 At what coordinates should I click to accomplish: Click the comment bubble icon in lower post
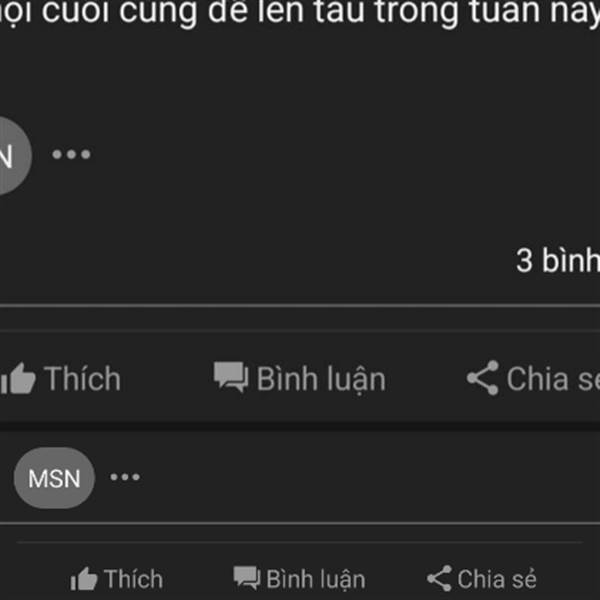[247, 578]
